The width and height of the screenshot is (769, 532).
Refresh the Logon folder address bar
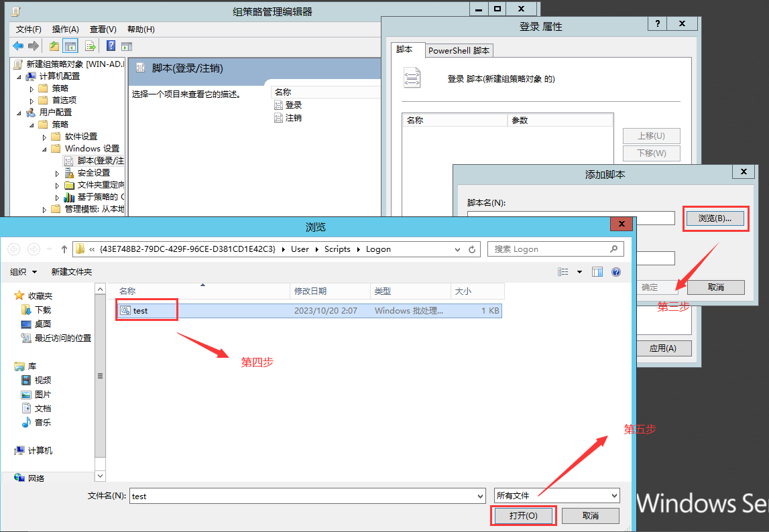(472, 249)
